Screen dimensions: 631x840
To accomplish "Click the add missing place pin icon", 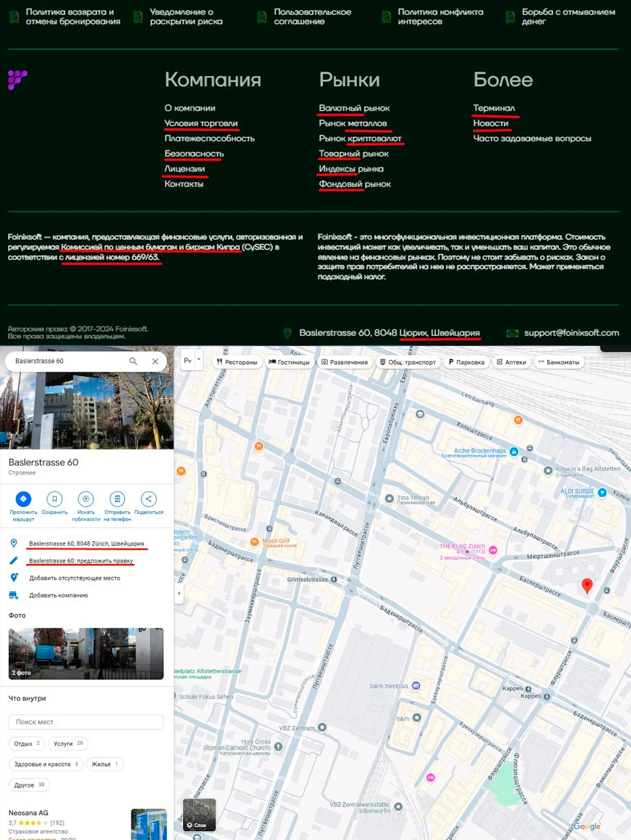I will point(14,577).
